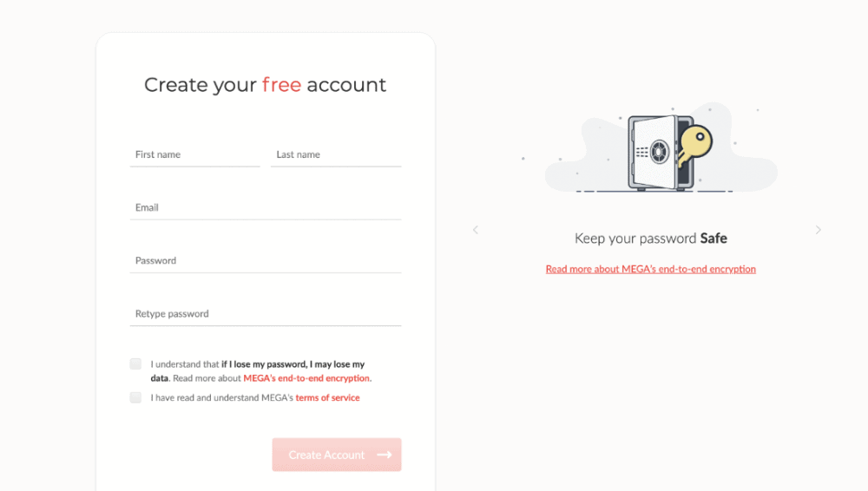This screenshot has width=868, height=491.
Task: Click the arrow icon on Create Account
Action: (385, 455)
